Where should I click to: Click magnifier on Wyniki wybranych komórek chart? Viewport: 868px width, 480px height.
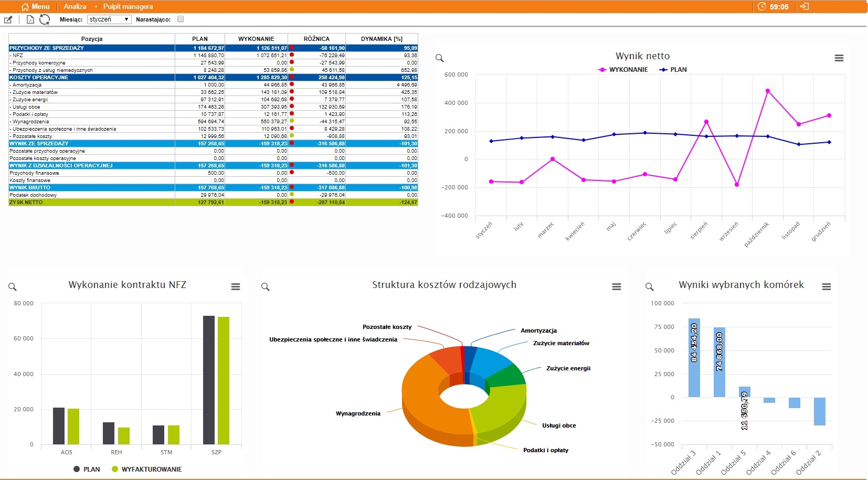point(650,287)
